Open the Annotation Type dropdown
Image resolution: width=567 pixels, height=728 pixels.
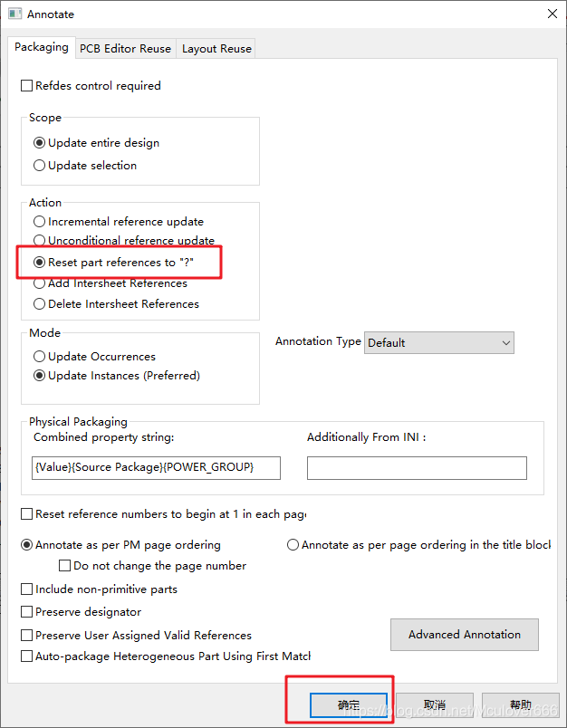click(439, 343)
